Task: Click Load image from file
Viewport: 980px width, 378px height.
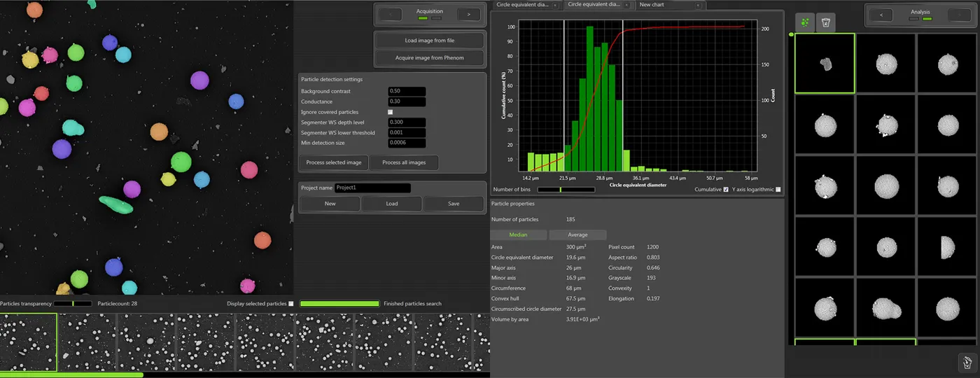Action: click(x=429, y=41)
